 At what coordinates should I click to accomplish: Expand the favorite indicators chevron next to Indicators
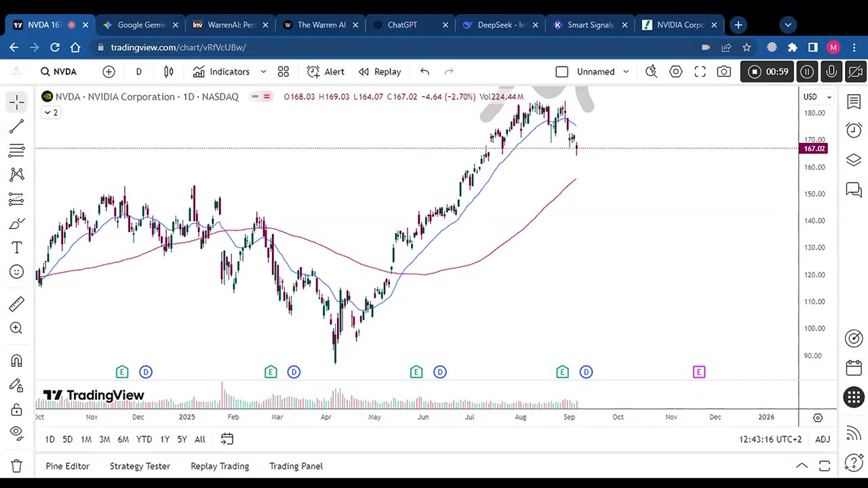coord(263,71)
